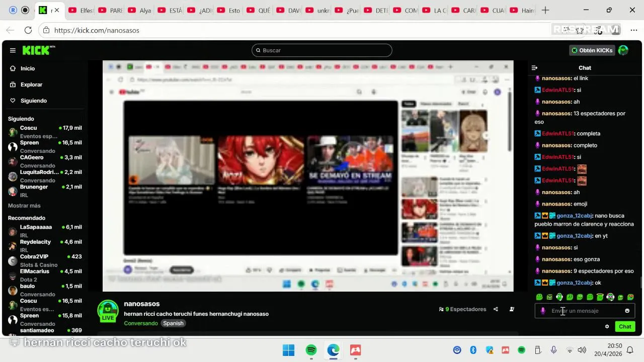Close the active Kick browser tab

pos(57,10)
